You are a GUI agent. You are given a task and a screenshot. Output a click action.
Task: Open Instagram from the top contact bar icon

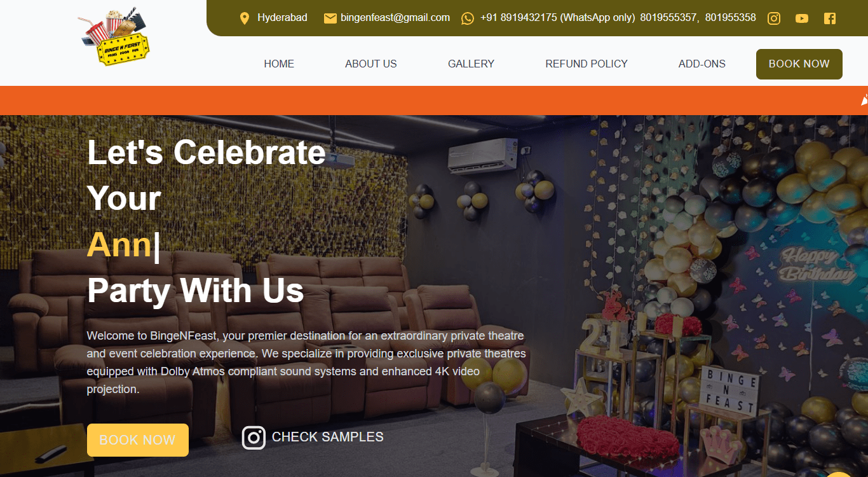(x=774, y=18)
